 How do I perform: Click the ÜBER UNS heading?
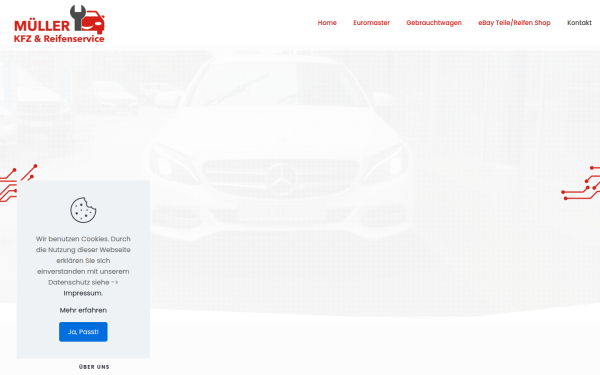point(94,367)
